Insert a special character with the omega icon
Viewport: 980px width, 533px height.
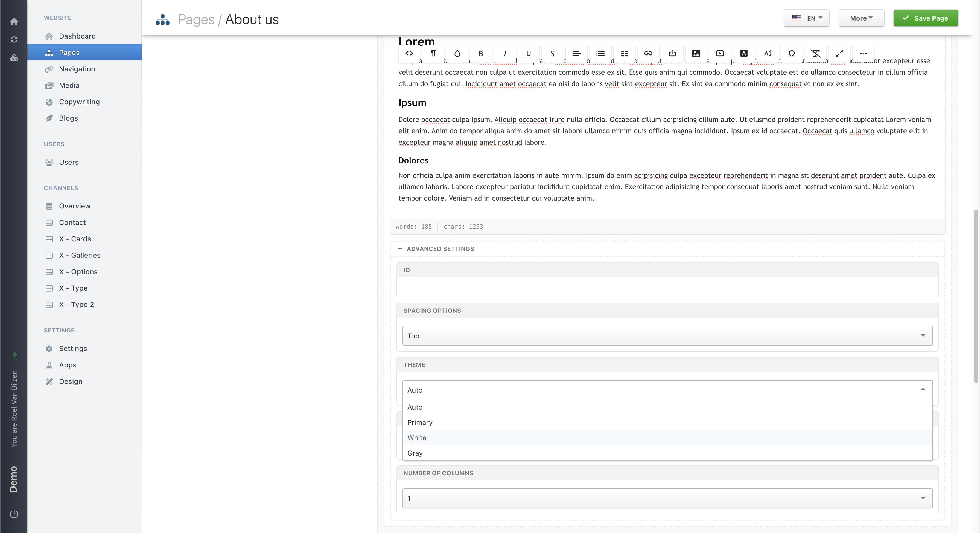point(792,53)
